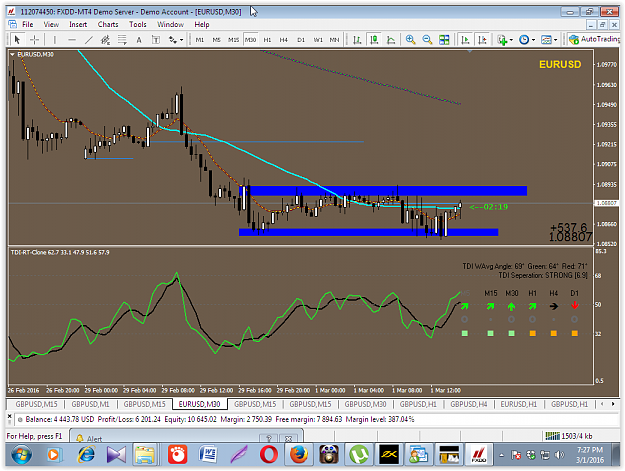Set timeframe to W1
625x471 pixels.
tap(318, 40)
